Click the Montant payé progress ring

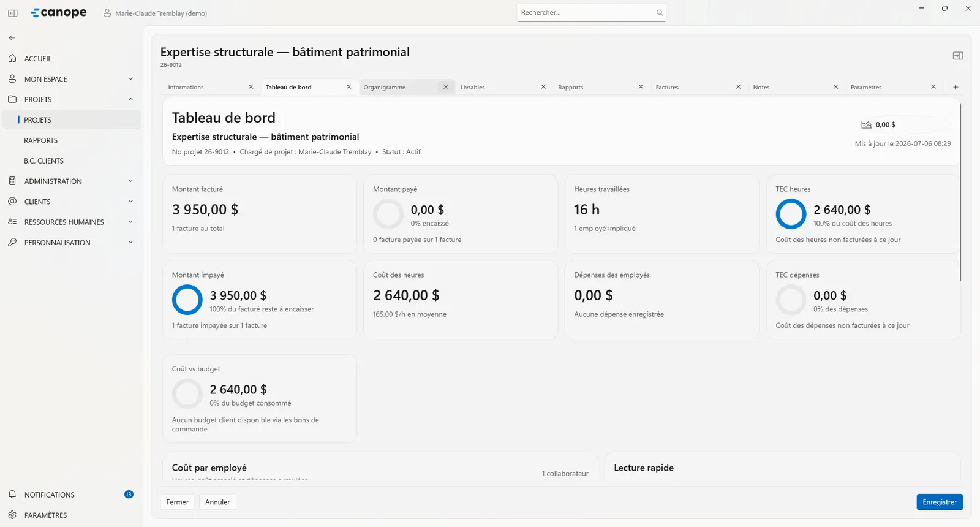[388, 214]
